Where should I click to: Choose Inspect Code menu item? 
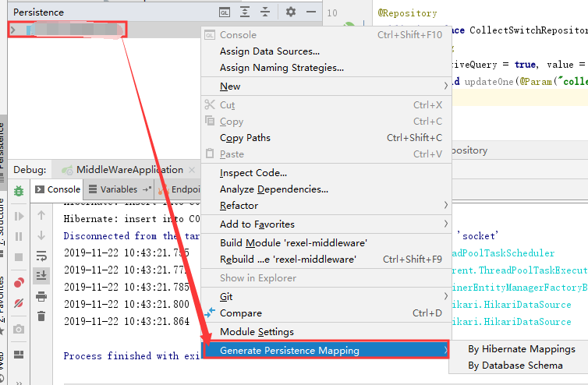pos(326,173)
